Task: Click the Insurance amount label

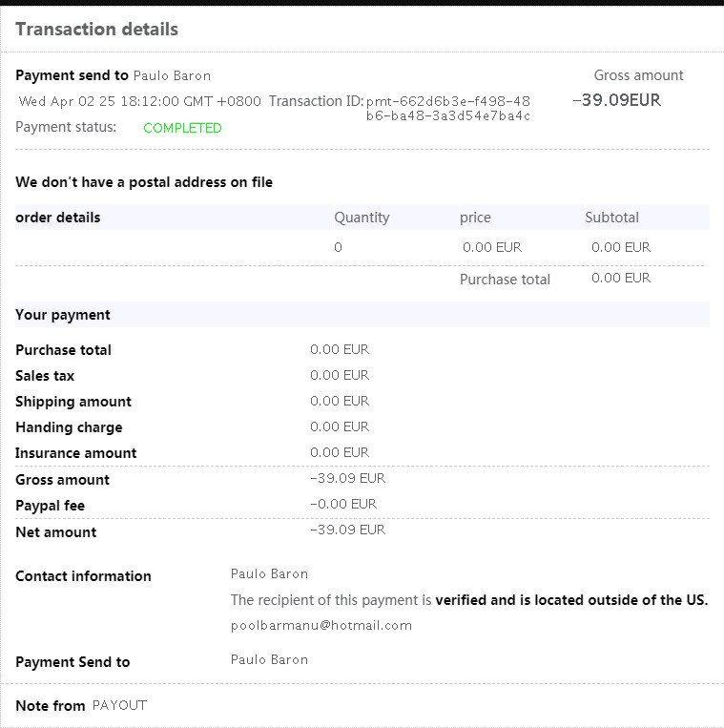Action: (76, 453)
